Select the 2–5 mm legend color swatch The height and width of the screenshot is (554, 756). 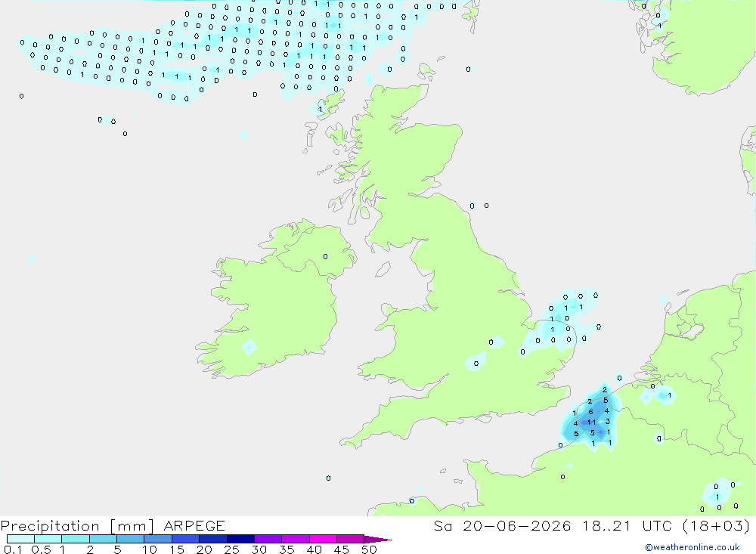click(x=103, y=539)
